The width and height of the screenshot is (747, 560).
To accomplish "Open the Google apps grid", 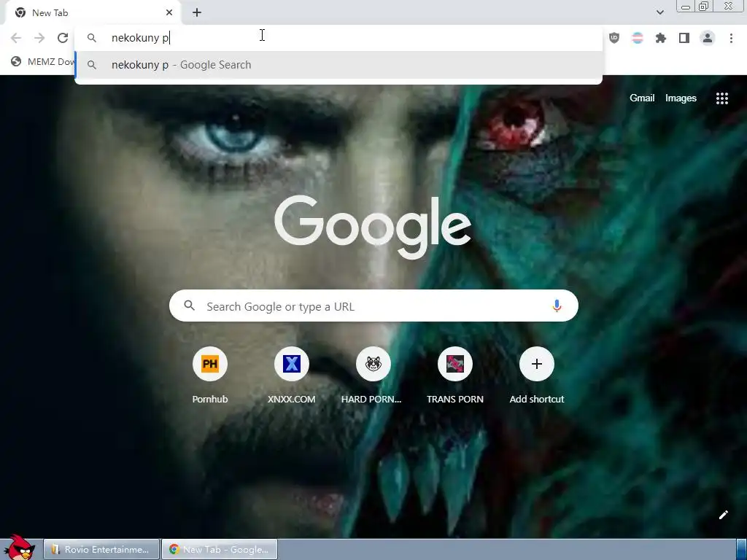I will [721, 98].
